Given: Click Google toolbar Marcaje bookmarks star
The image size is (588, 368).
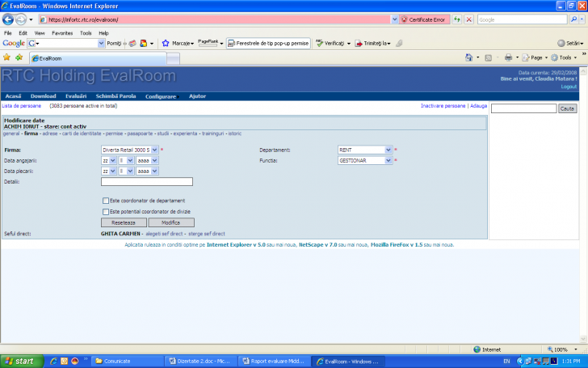Looking at the screenshot, I should 166,43.
